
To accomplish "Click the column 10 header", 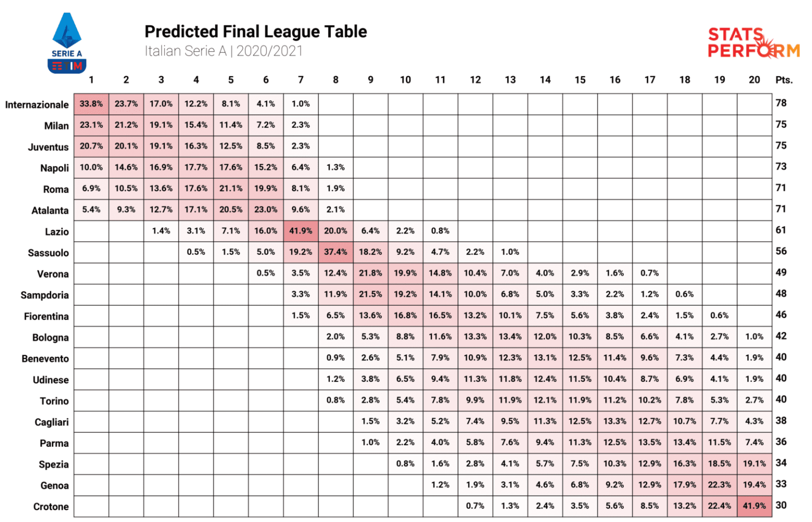I will pyautogui.click(x=405, y=80).
